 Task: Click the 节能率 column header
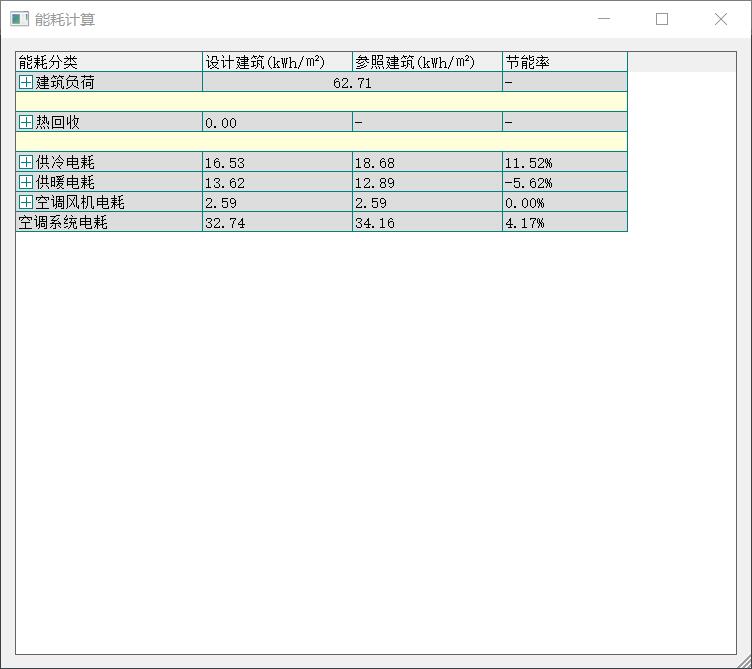564,63
